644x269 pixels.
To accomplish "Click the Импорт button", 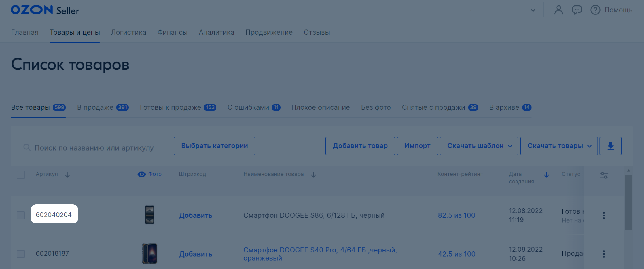I will 417,146.
